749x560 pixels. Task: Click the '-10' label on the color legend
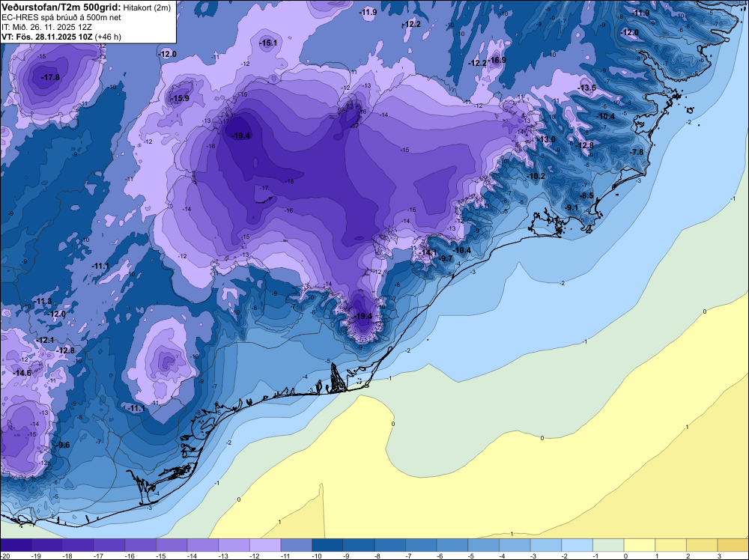[315, 556]
